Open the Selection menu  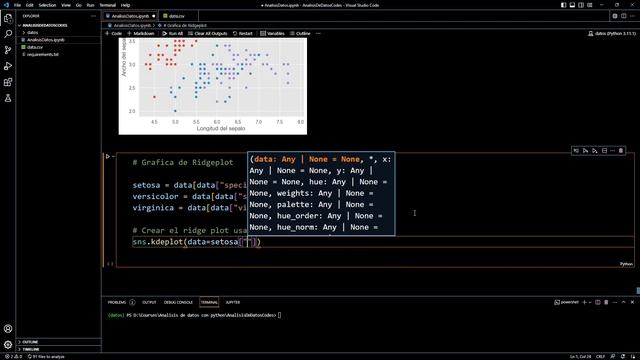(47, 5)
